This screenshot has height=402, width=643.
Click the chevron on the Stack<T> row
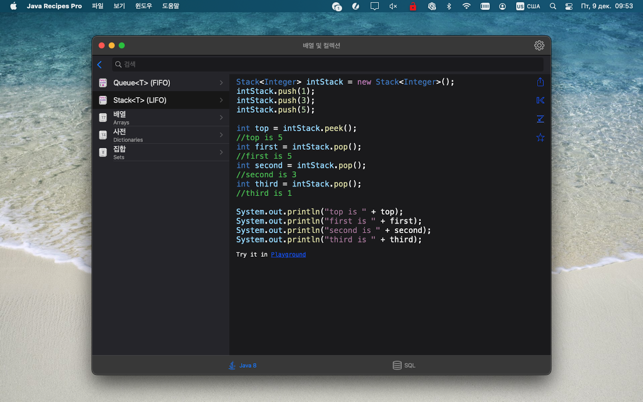221,100
